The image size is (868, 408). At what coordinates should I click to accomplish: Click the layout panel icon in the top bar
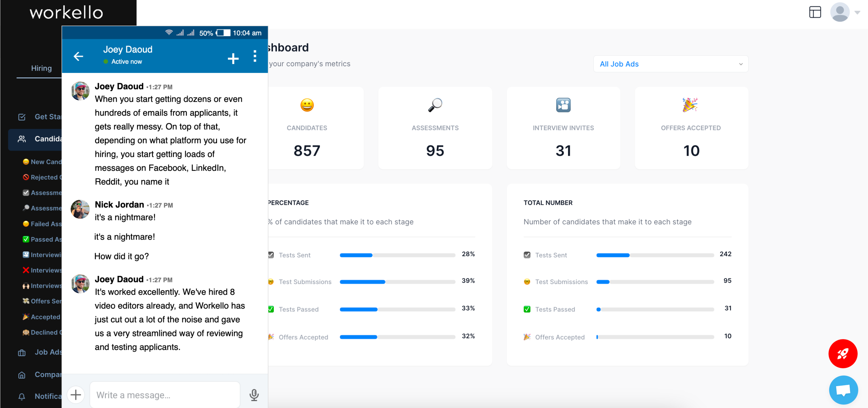[x=815, y=12]
